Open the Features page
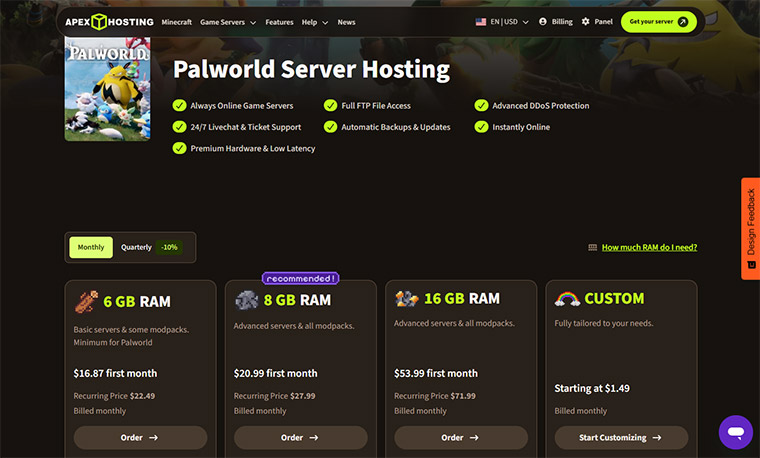 (279, 22)
